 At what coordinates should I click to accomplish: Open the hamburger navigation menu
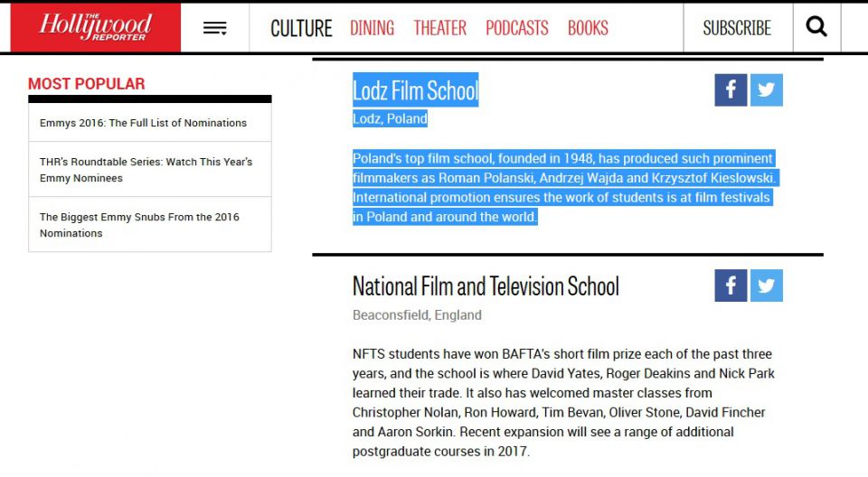pyautogui.click(x=215, y=28)
